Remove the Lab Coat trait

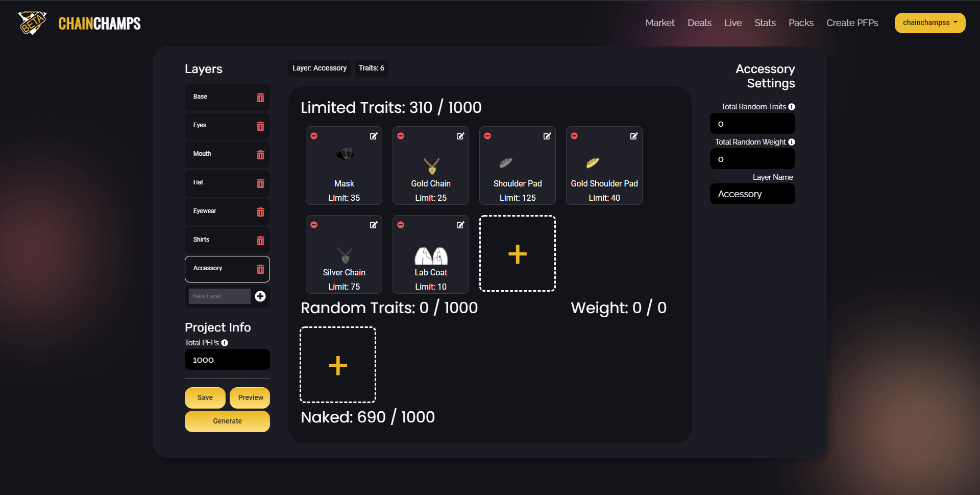[401, 225]
